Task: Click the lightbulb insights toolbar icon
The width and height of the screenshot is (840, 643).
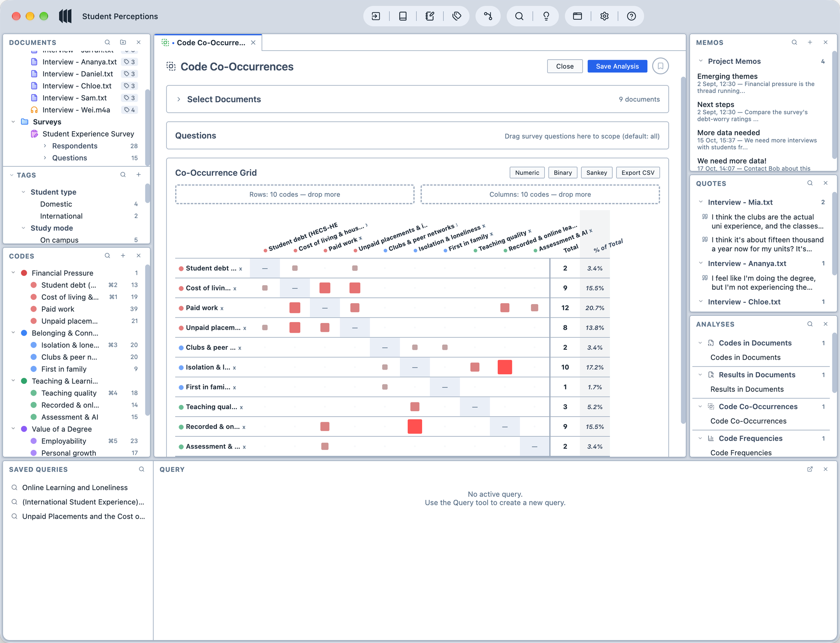Action: point(546,16)
